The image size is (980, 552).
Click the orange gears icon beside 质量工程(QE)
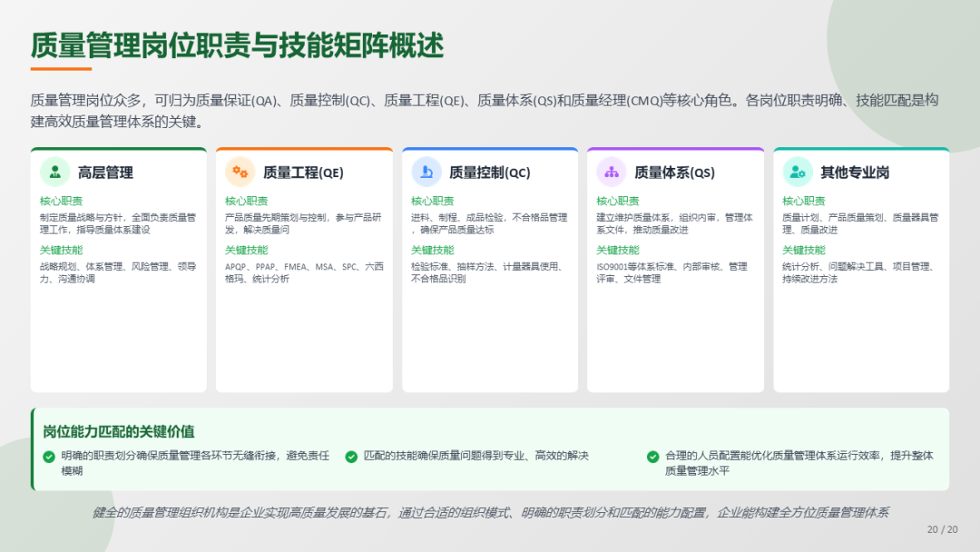(x=240, y=172)
